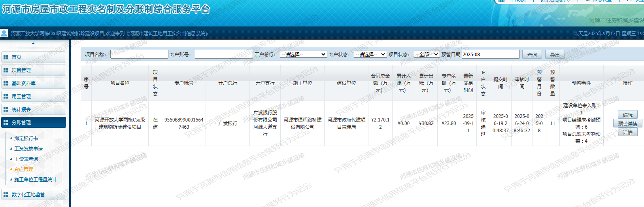Click the 施工单位 column header

(x=302, y=83)
